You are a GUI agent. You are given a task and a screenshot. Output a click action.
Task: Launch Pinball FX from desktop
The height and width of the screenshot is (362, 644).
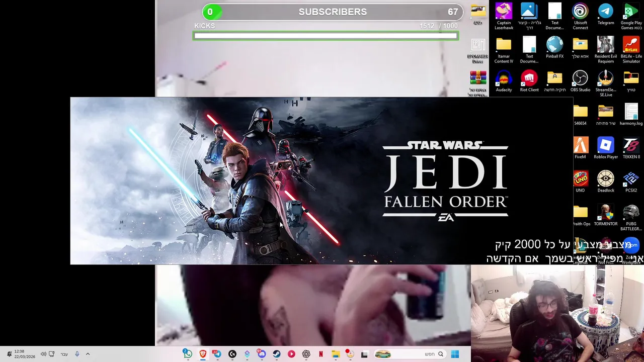tap(554, 48)
